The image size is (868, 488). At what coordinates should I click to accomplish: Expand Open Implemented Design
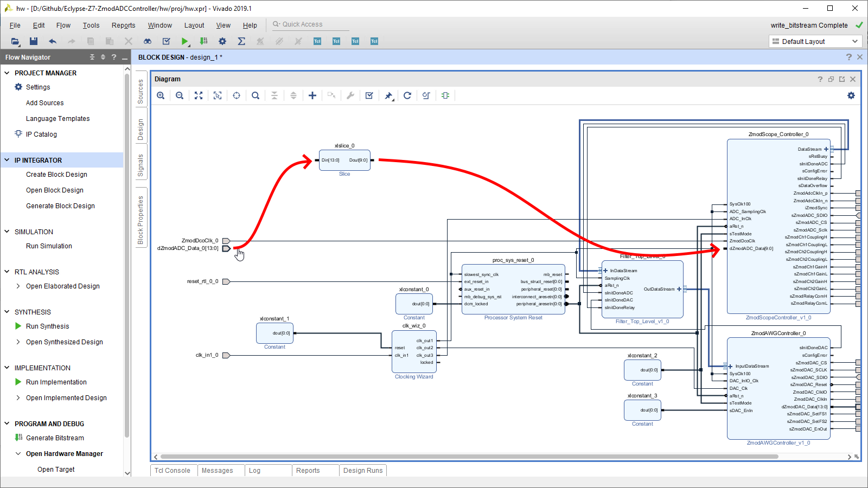(x=18, y=397)
